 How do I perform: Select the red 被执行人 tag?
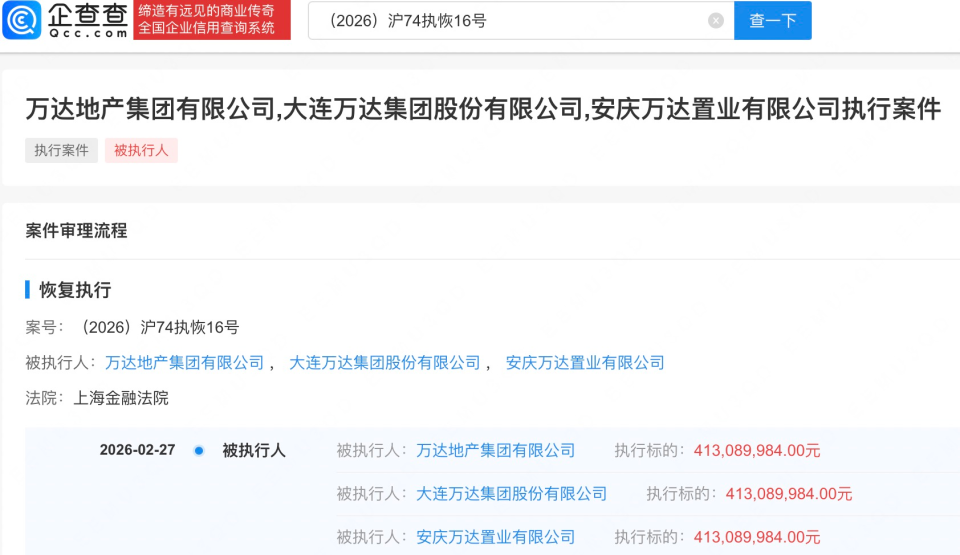click(x=141, y=150)
